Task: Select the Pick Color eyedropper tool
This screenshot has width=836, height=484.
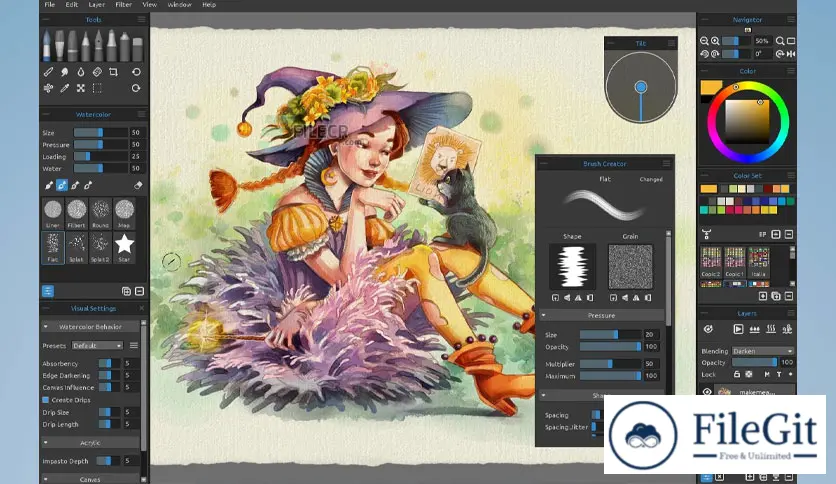Action: point(65,88)
